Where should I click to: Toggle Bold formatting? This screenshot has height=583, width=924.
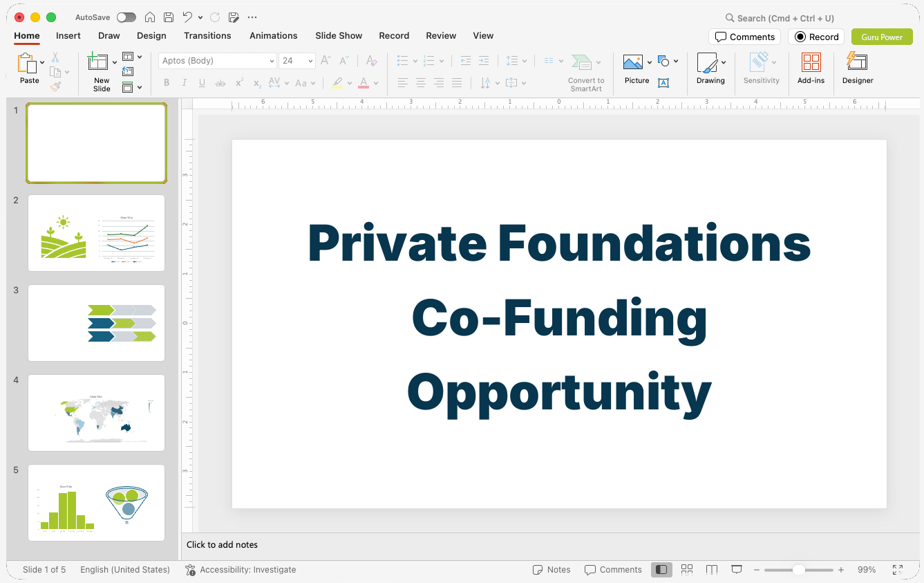167,83
